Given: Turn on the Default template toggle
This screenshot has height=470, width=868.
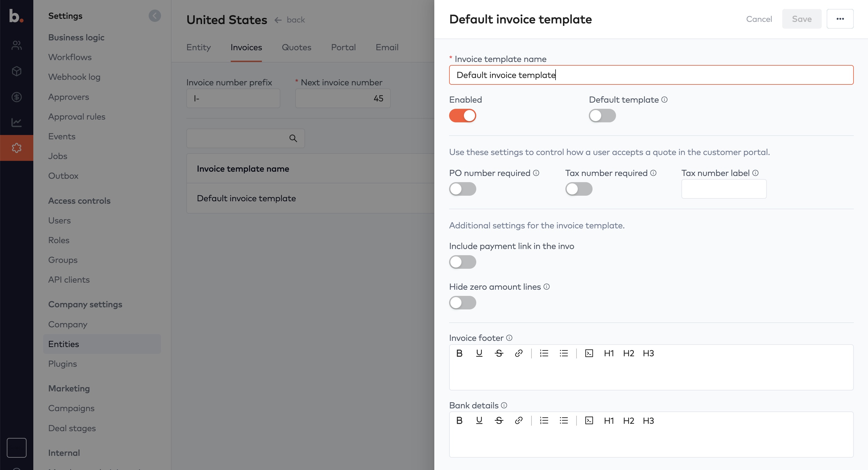Looking at the screenshot, I should 602,116.
